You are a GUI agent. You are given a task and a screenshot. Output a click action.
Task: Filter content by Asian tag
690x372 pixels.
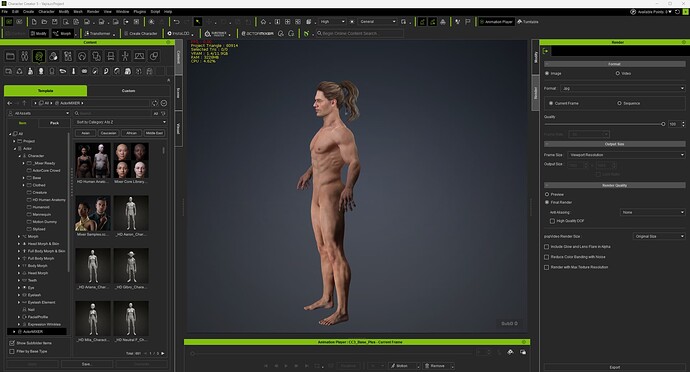85,133
